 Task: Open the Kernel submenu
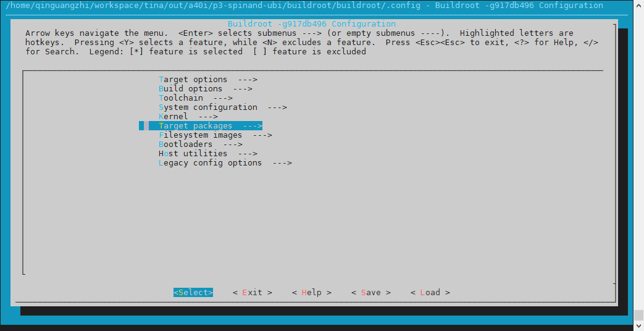click(188, 116)
